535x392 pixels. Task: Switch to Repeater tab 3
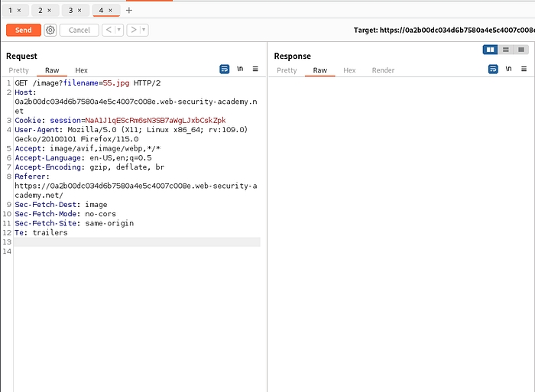pos(70,11)
